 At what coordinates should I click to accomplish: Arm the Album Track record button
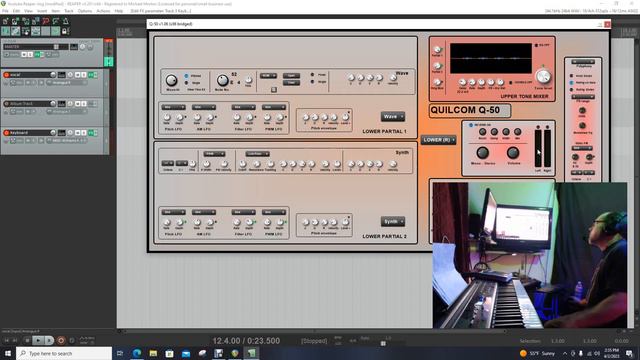coord(6,104)
